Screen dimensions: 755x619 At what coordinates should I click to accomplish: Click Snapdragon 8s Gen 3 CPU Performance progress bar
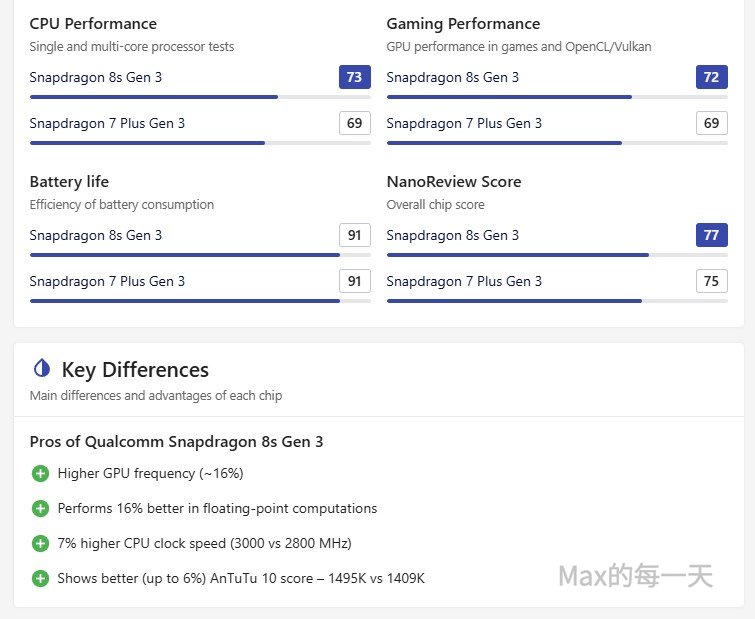coord(200,97)
